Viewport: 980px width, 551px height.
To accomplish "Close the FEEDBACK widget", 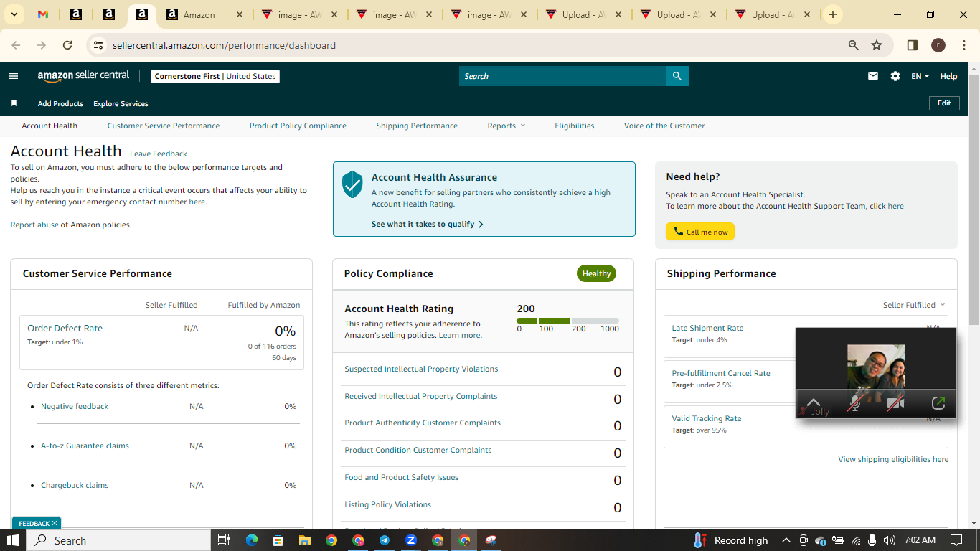I will tap(54, 523).
